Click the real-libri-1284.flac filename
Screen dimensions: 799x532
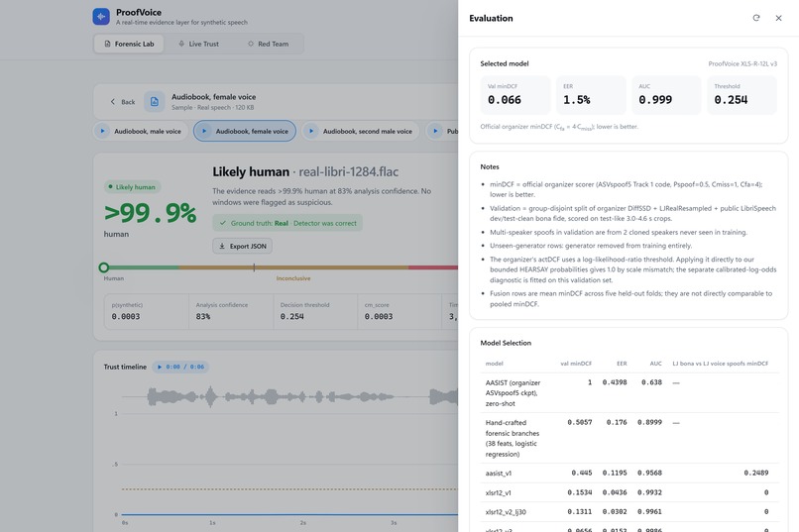coord(349,172)
